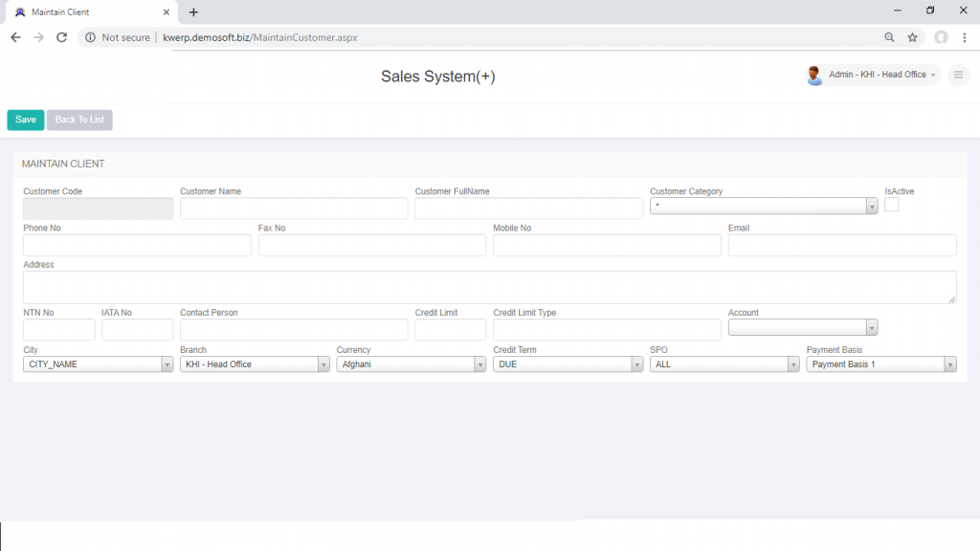Screen dimensions: 980x551
Task: Click the Save button
Action: 25,120
